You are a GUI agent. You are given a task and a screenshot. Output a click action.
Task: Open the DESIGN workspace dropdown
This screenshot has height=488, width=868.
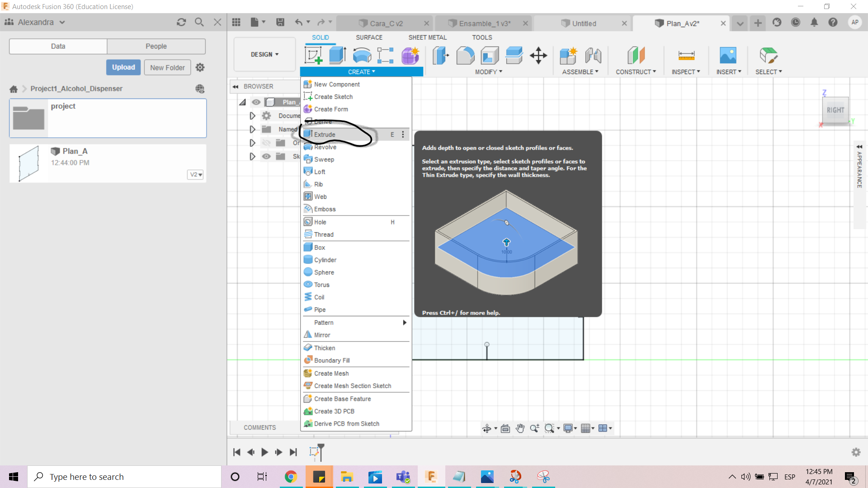pyautogui.click(x=264, y=54)
